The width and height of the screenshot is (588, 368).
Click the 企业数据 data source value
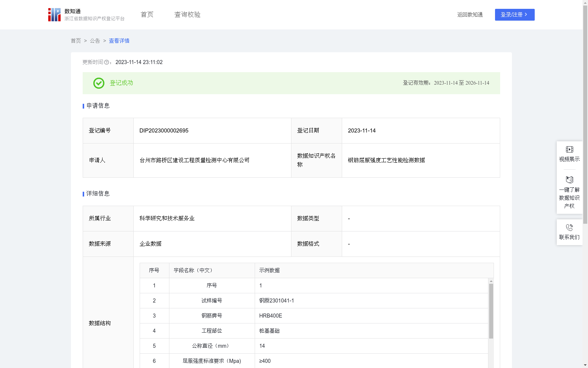150,244
